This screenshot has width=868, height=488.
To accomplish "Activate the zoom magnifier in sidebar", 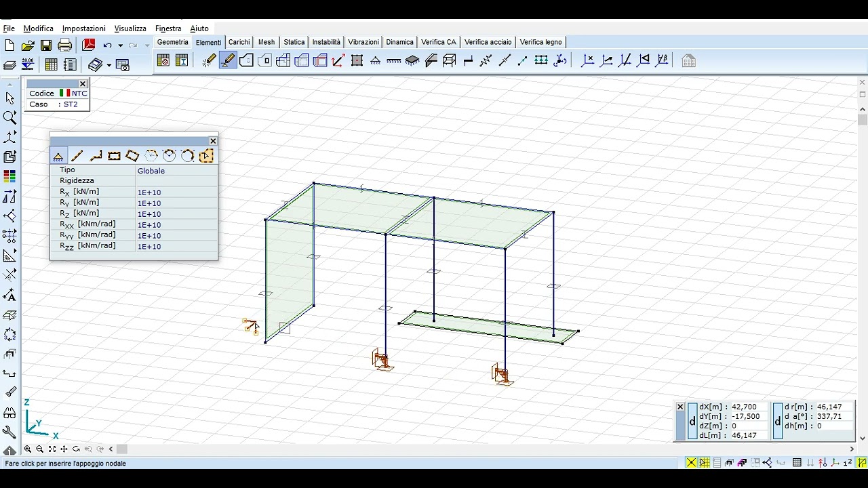I will 9,118.
